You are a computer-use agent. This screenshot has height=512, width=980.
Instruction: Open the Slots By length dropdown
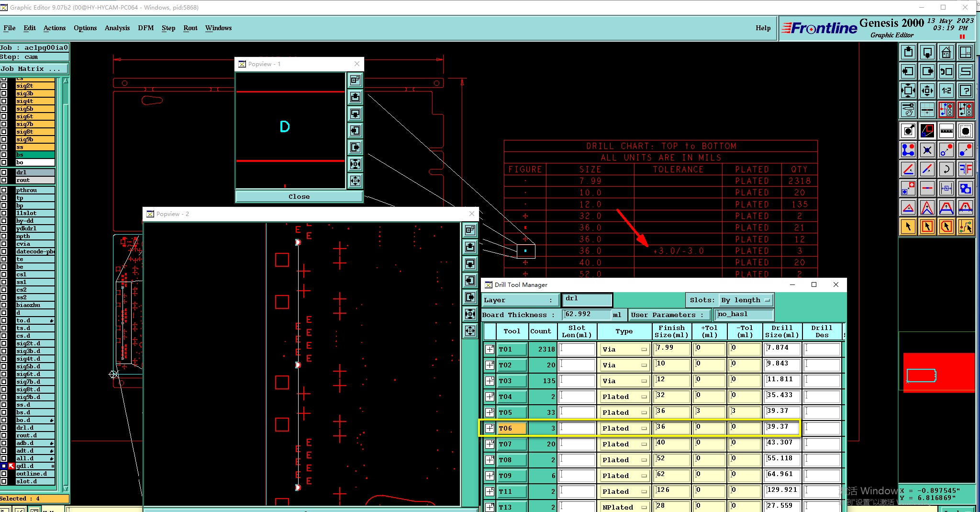coord(746,300)
